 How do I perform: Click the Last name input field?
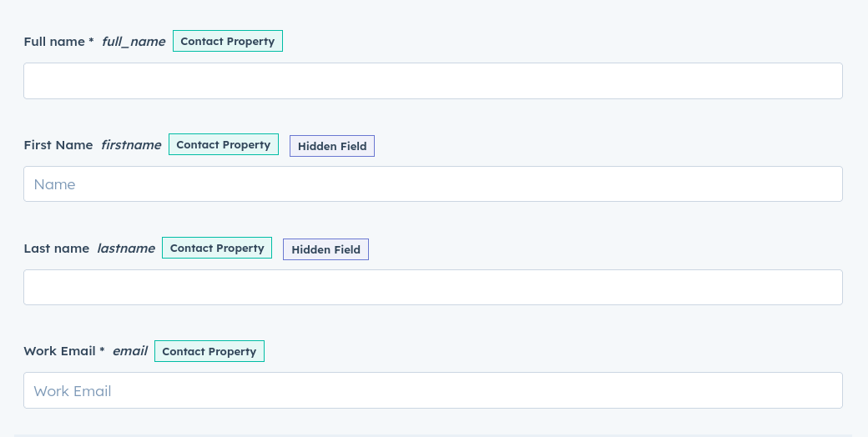tap(432, 287)
